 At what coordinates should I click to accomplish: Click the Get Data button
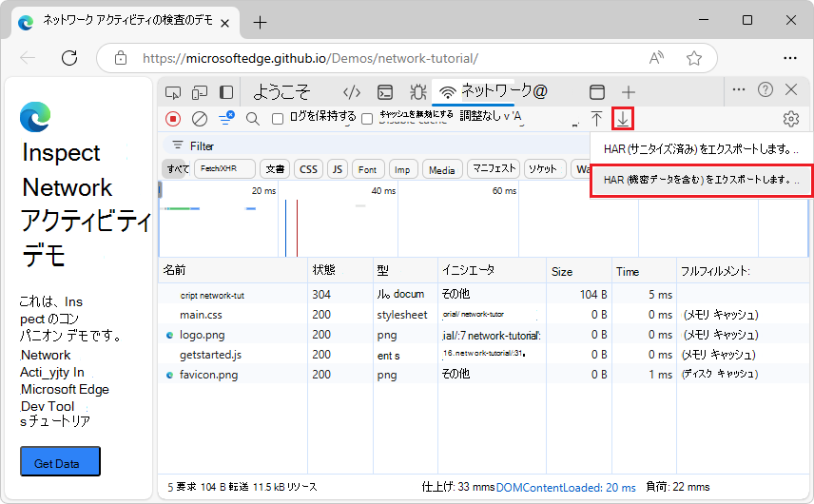[x=60, y=461]
